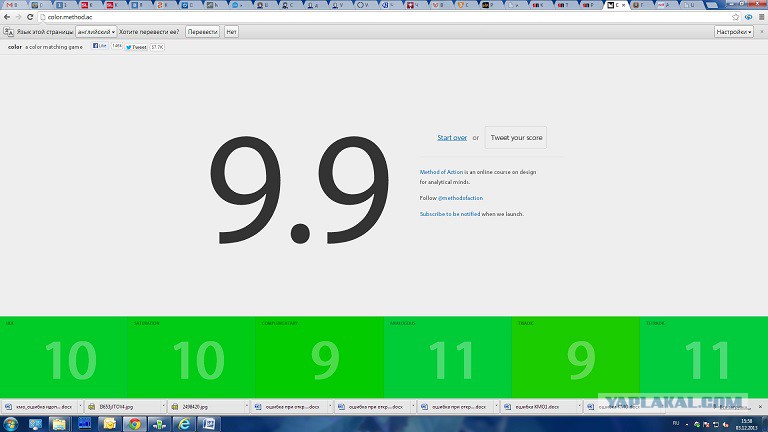Click the Hue score panel showing 10
The image size is (768, 432).
click(64, 357)
